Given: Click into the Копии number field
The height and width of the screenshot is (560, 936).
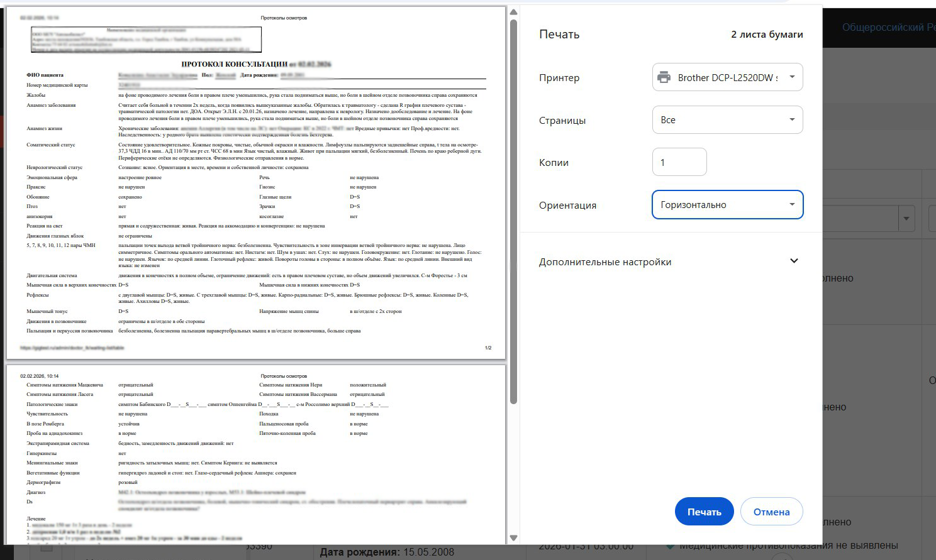Looking at the screenshot, I should pos(679,162).
